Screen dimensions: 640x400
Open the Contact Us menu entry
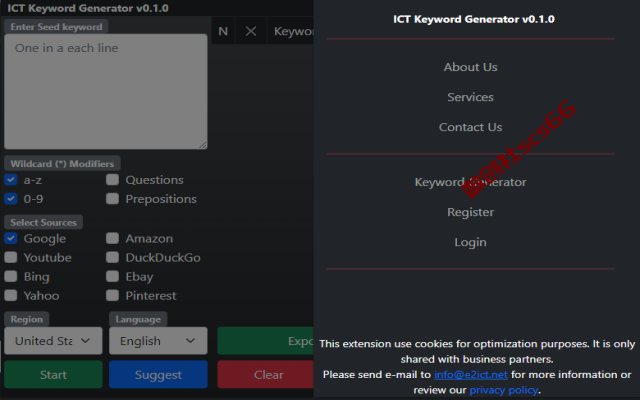point(470,127)
